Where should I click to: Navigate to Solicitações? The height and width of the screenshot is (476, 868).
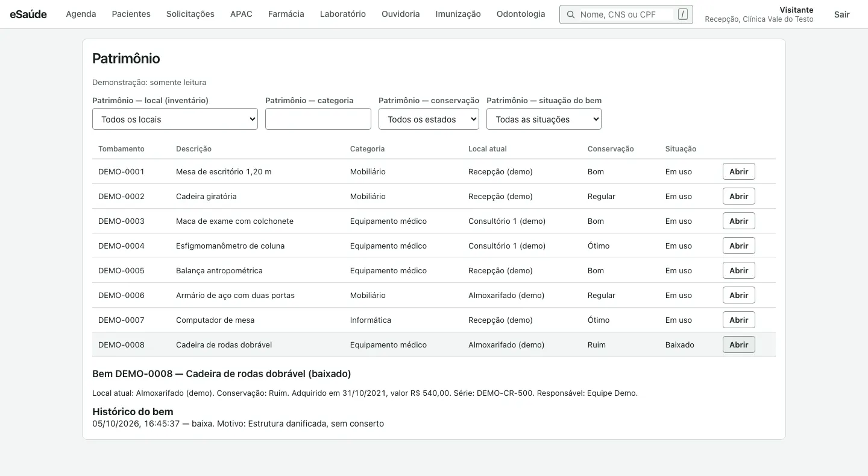tap(190, 14)
